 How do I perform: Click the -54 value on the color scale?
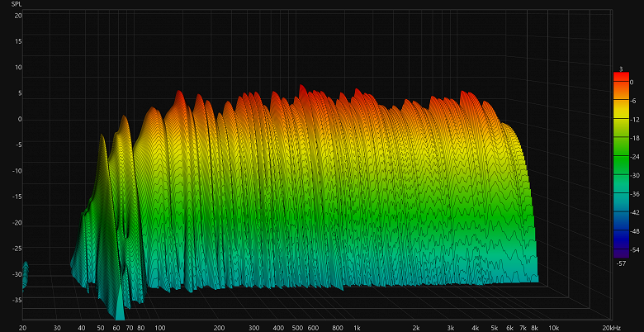[x=633, y=249]
